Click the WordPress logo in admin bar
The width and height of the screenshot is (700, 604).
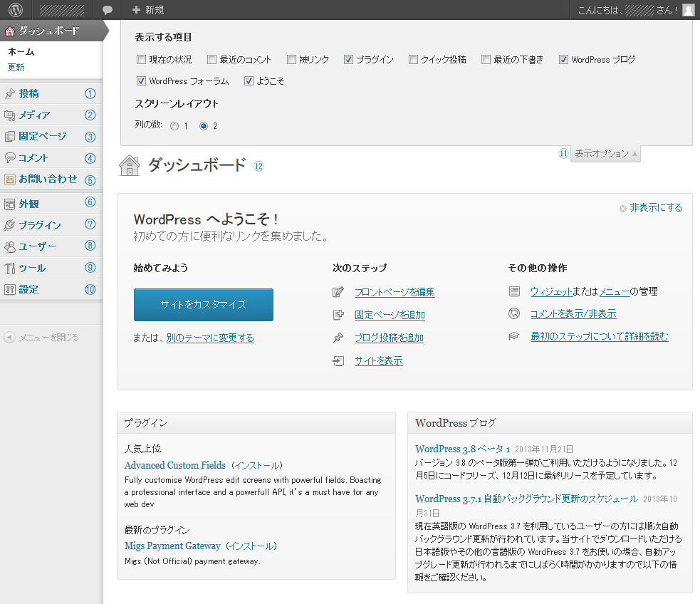pos(15,9)
